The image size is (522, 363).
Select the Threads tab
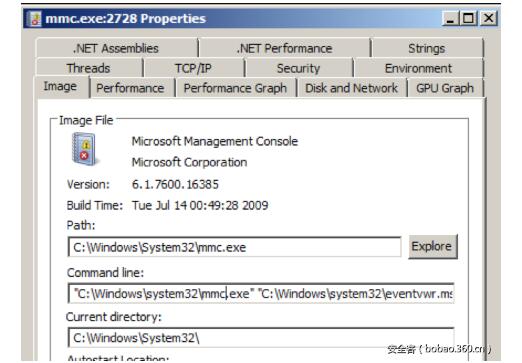[89, 68]
